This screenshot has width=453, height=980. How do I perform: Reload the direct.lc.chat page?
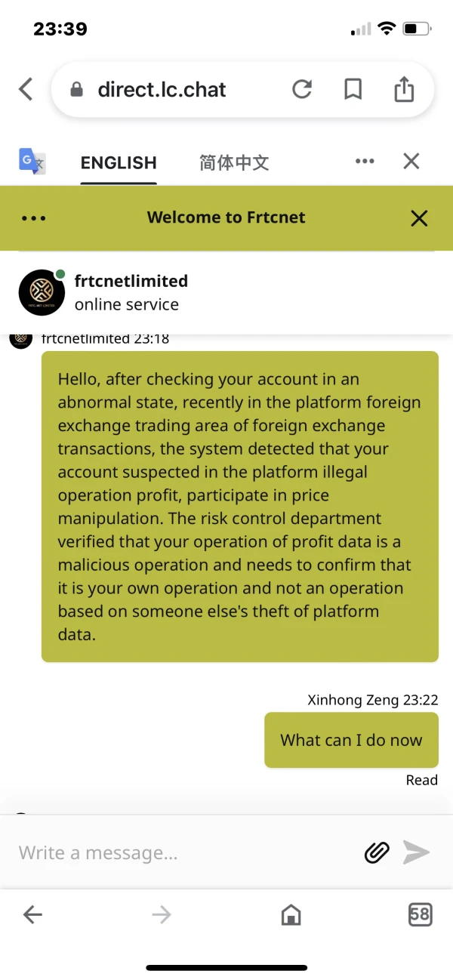coord(302,89)
